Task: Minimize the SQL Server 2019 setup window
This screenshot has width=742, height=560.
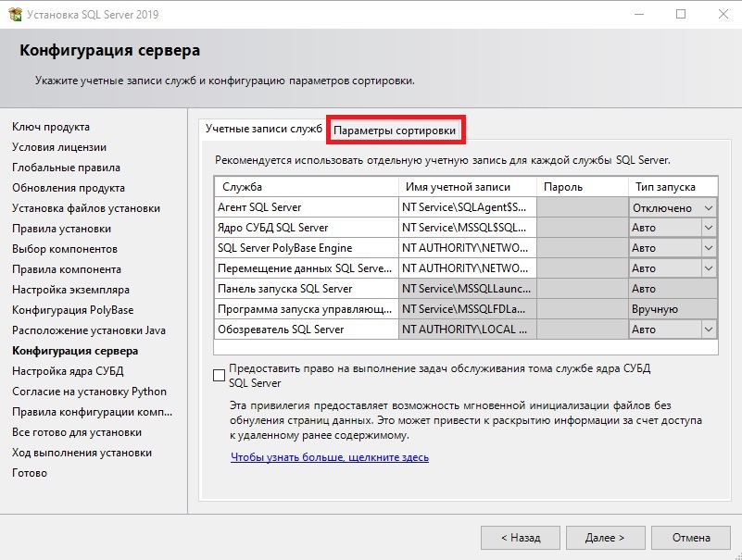Action: pos(639,14)
